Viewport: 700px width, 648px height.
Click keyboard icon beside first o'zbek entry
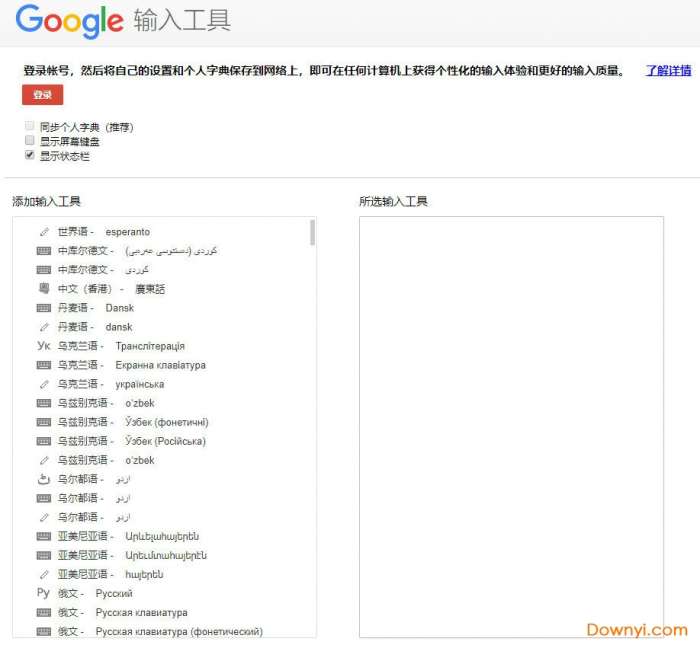(x=43, y=403)
